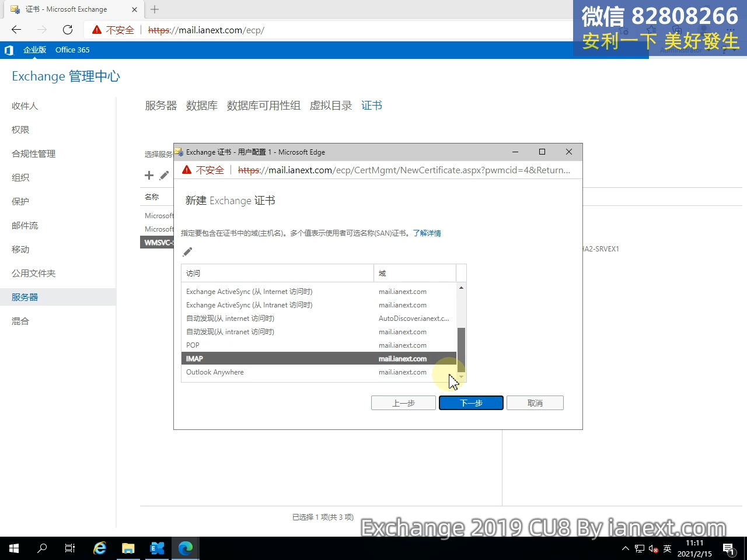747x560 pixels.
Task: Open the 虚拟目录 tab
Action: (x=330, y=106)
